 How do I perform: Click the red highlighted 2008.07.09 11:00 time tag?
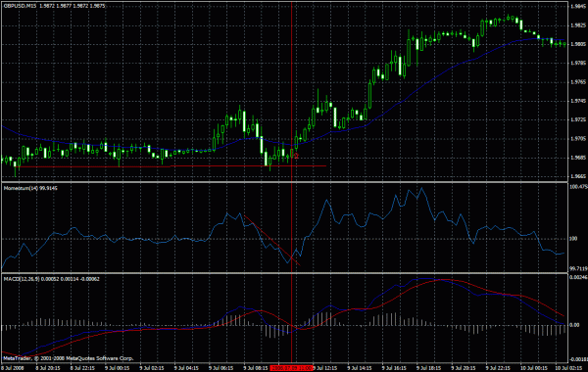291,368
